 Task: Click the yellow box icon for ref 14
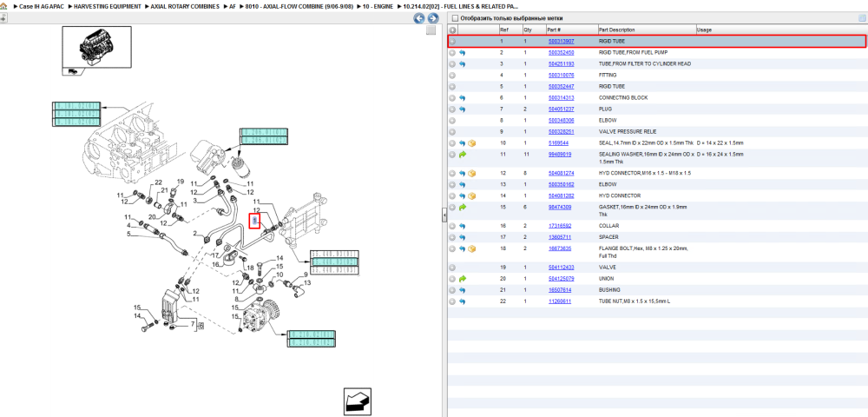(472, 196)
